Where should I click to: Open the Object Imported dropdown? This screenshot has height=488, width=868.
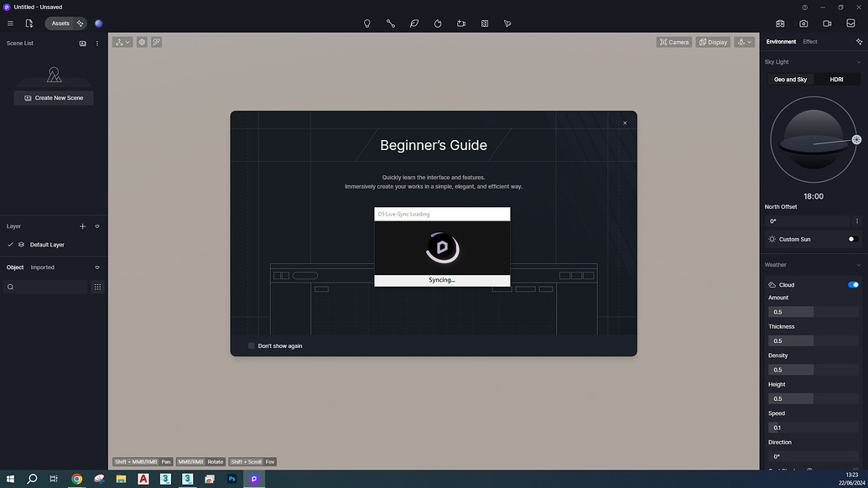tap(96, 267)
